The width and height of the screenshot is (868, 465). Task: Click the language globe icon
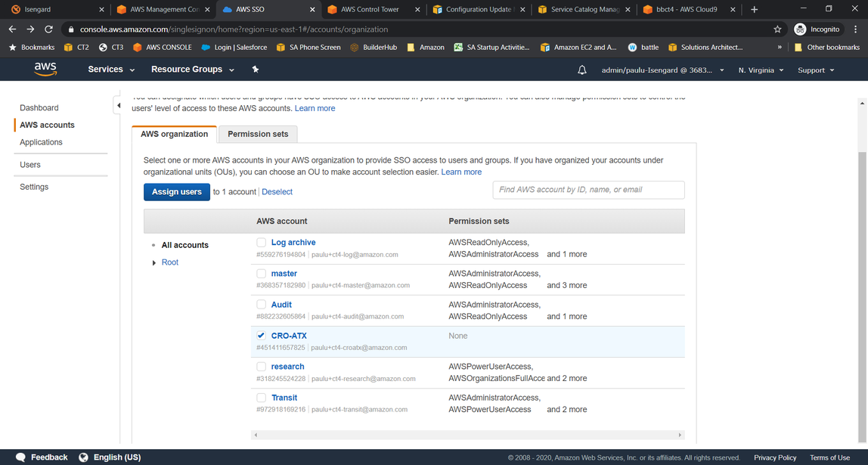pyautogui.click(x=84, y=457)
